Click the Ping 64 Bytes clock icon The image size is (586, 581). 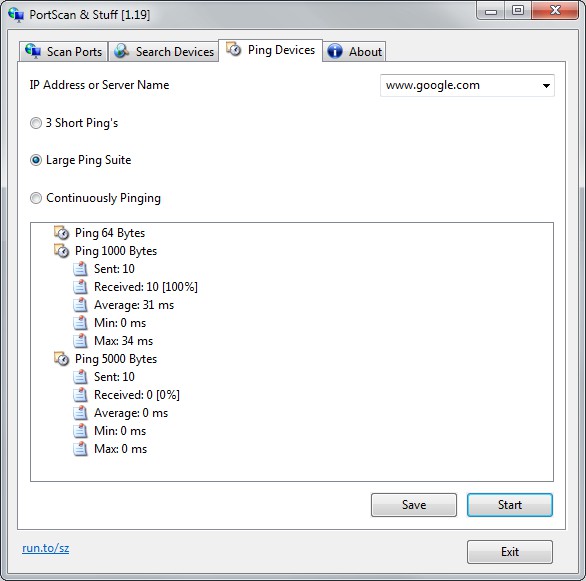(61, 232)
